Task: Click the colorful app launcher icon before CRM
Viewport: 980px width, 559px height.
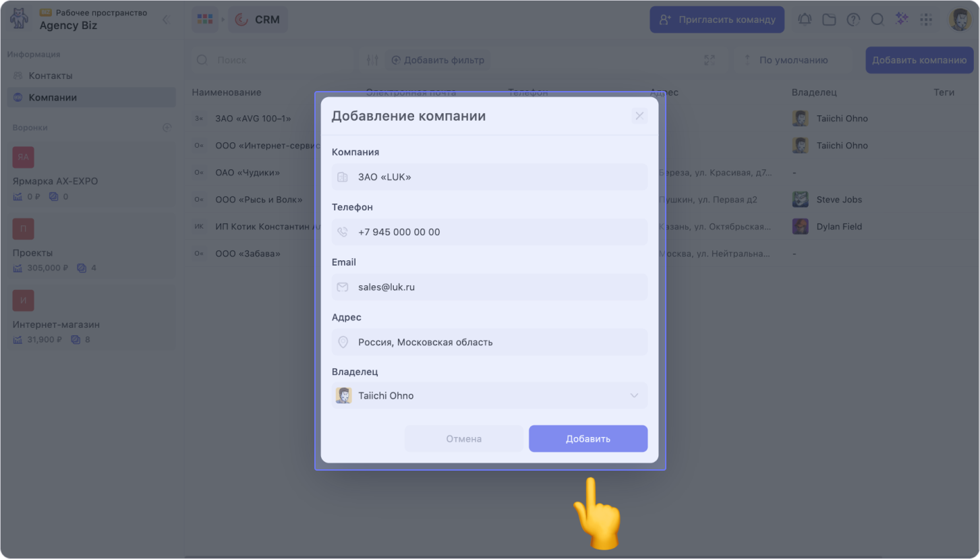Action: point(204,20)
